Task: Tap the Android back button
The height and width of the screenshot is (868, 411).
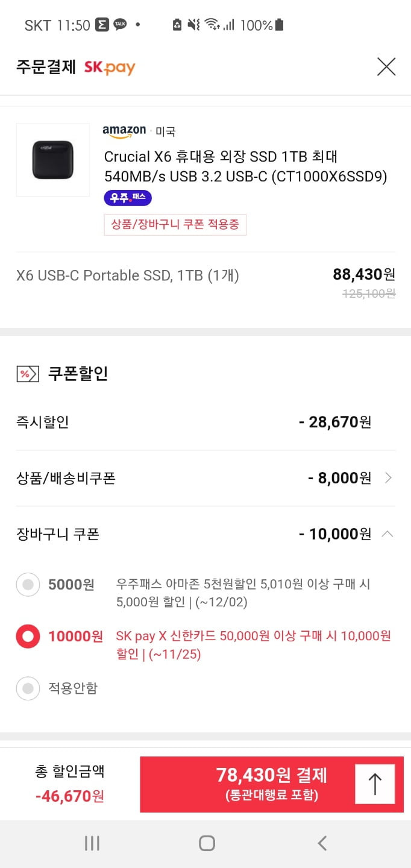Action: (322, 843)
